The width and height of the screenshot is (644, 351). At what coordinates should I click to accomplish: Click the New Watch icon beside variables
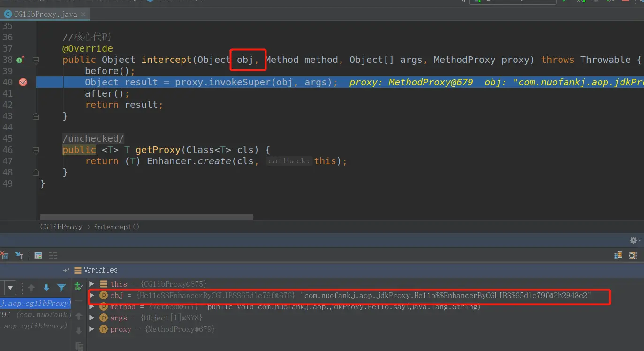point(78,286)
